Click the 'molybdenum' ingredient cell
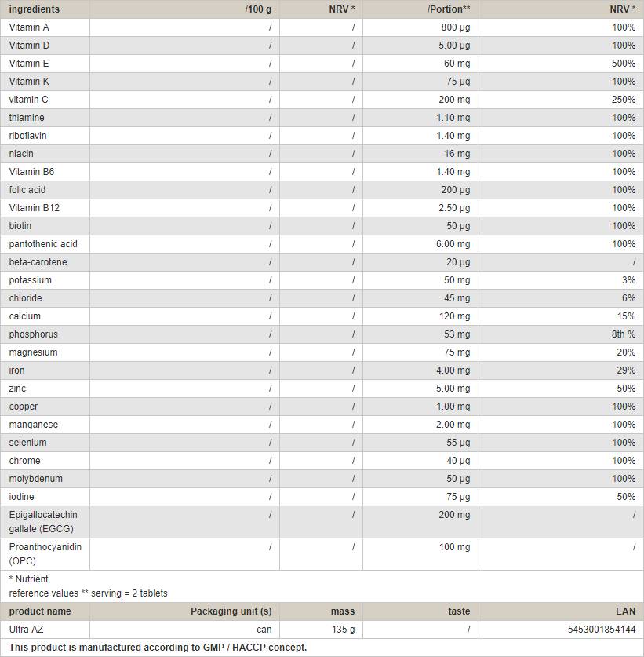Viewport: 644px width, 657px height. coord(36,479)
